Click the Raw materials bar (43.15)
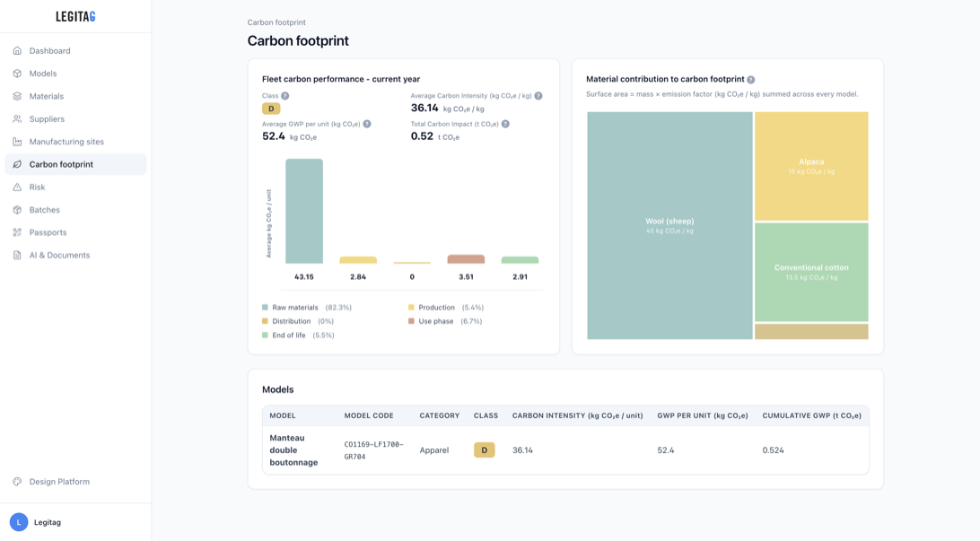This screenshot has height=541, width=980. pos(304,211)
